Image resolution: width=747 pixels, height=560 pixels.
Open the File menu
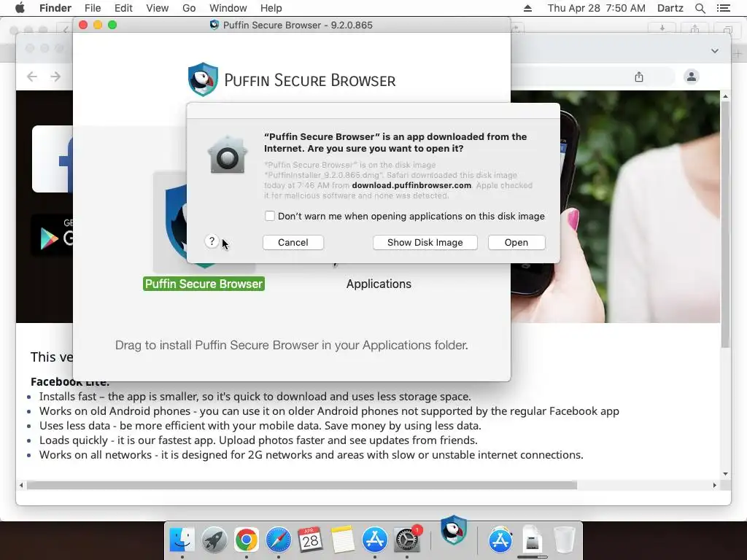coord(93,8)
